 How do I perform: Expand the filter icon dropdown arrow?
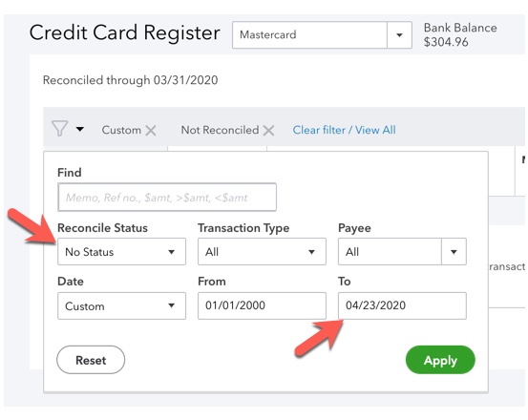point(80,129)
